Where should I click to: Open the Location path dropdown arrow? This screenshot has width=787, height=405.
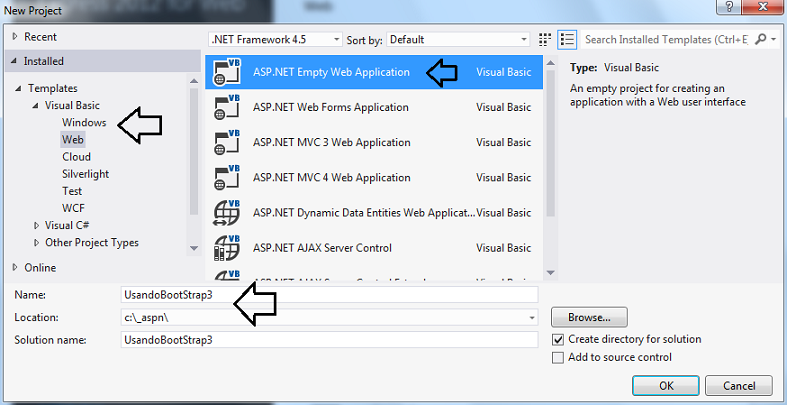pyautogui.click(x=532, y=318)
